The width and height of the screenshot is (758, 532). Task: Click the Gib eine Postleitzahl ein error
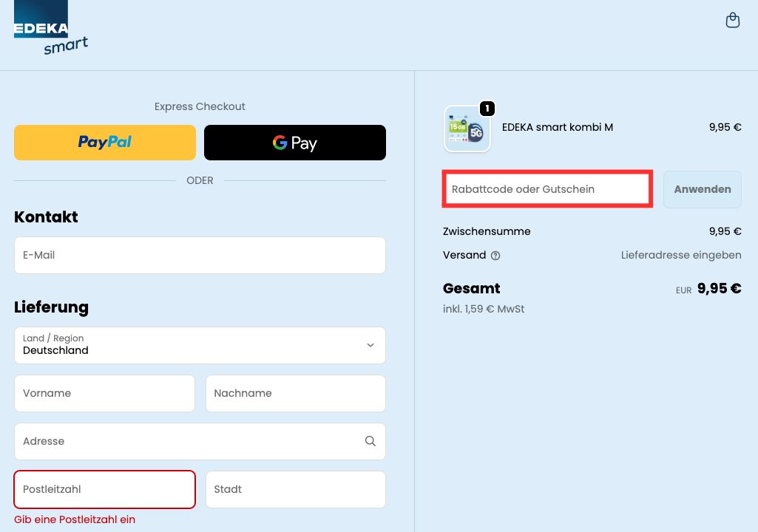(75, 519)
